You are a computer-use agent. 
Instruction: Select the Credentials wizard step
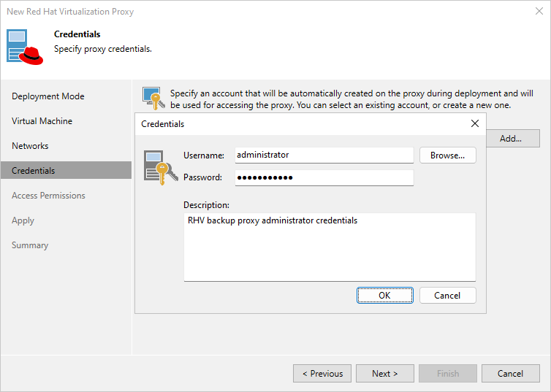(x=34, y=171)
